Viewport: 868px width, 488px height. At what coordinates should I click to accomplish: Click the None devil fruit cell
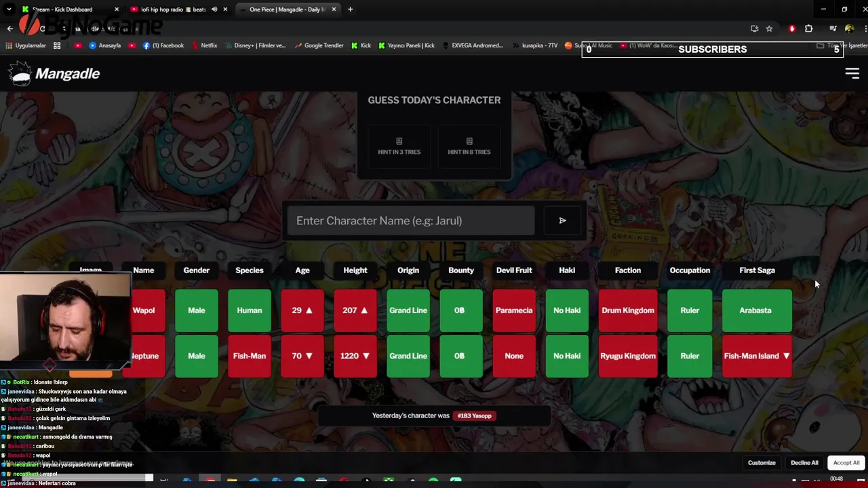[514, 356]
